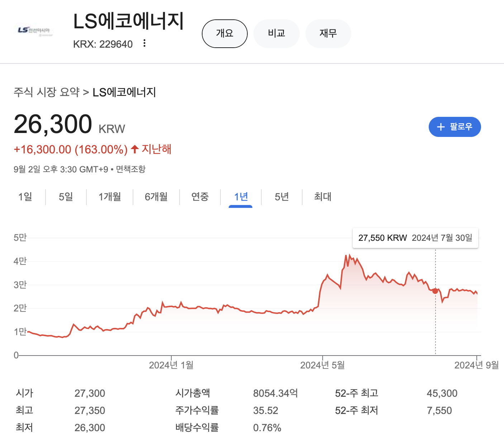Choose the 연중 chart range
This screenshot has width=504, height=443.
point(200,197)
